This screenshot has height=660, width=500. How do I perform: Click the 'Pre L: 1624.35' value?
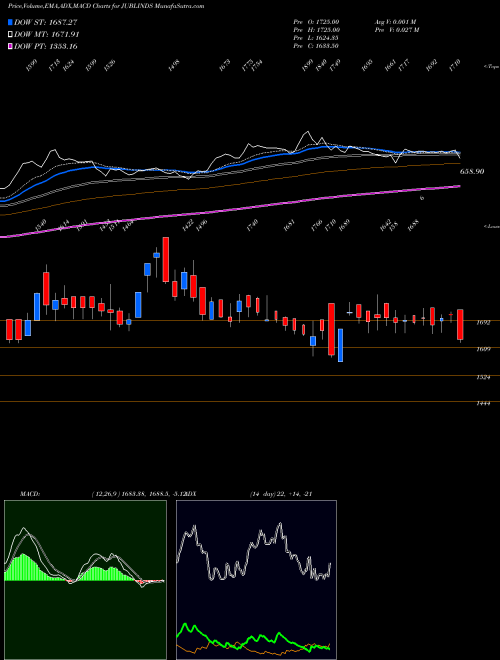316,38
